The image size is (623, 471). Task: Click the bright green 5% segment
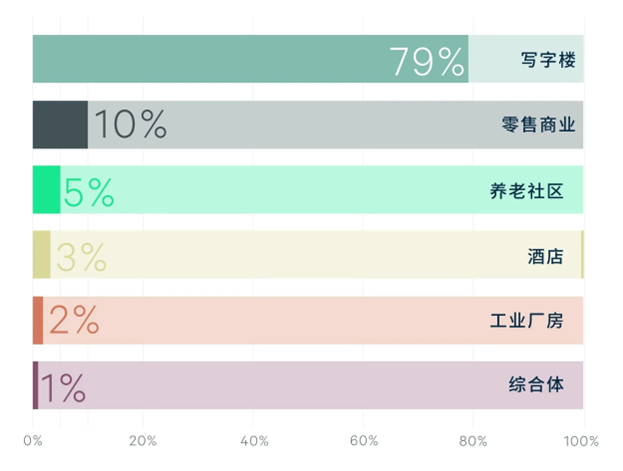coord(46,190)
